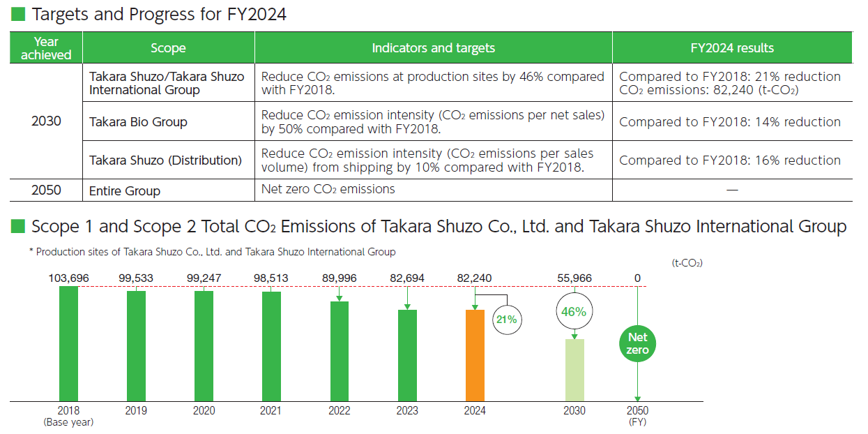Click the green 2019 bar in the chart
Image resolution: width=868 pixels, height=434 pixels.
(136, 346)
